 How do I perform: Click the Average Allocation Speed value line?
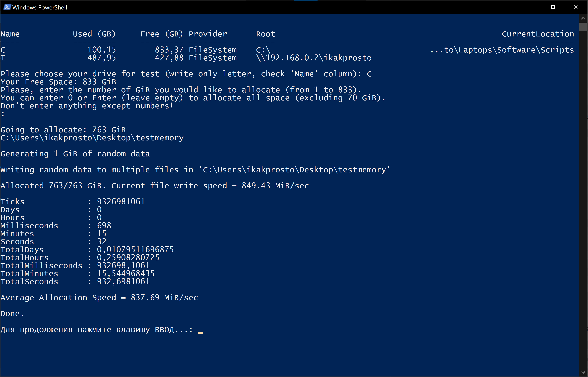tap(99, 298)
